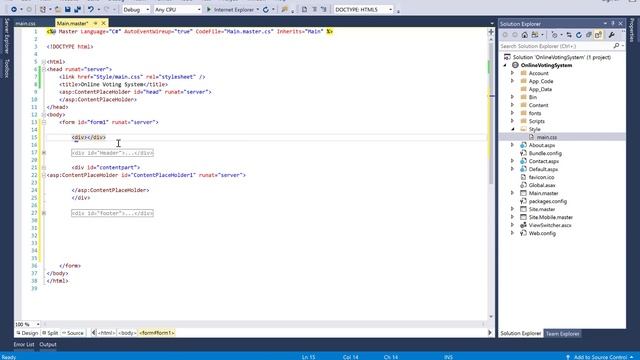Viewport: 640px width, 360px height.
Task: Click the <body> breadcrumb tag
Action: click(127, 333)
